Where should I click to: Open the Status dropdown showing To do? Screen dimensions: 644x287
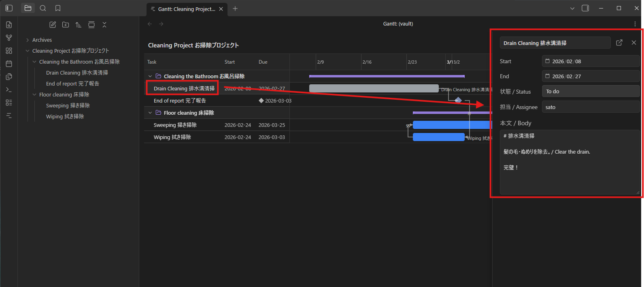point(591,91)
